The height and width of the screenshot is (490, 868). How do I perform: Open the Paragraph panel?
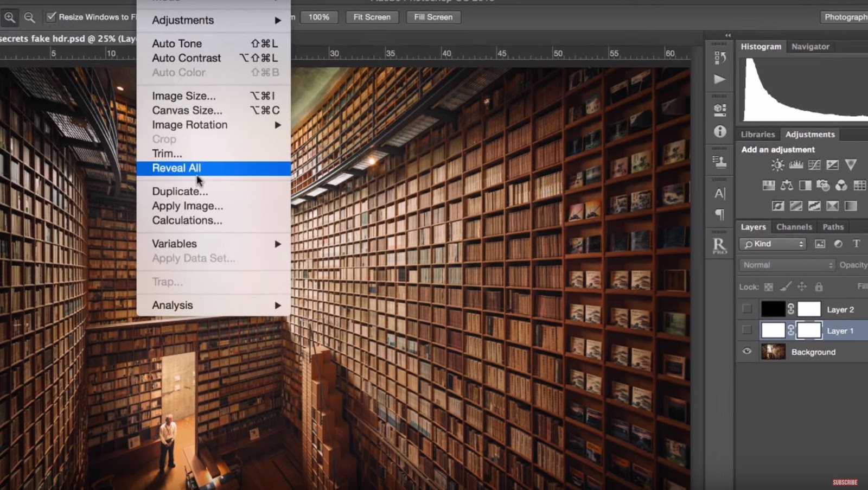coord(719,214)
